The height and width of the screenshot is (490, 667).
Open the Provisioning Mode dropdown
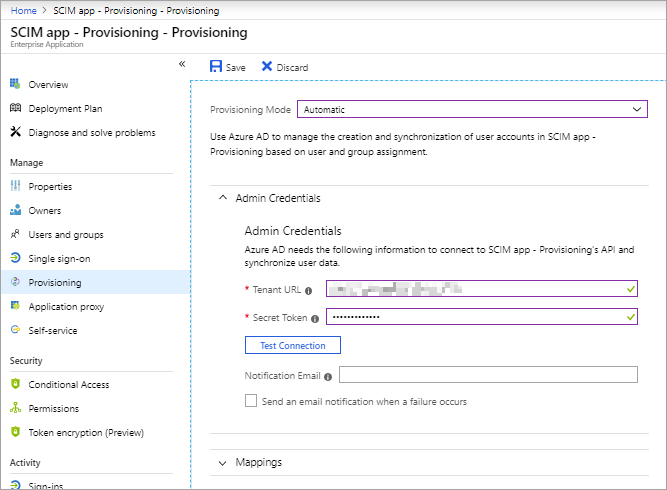(x=472, y=109)
